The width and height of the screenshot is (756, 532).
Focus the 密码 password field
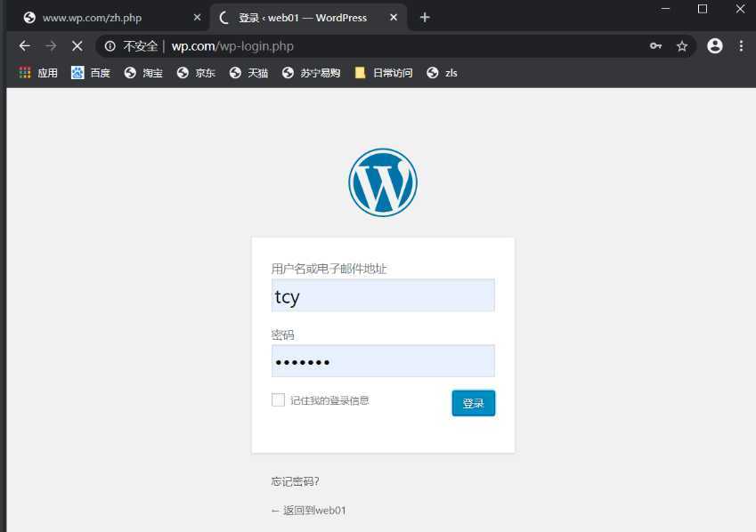pos(383,361)
